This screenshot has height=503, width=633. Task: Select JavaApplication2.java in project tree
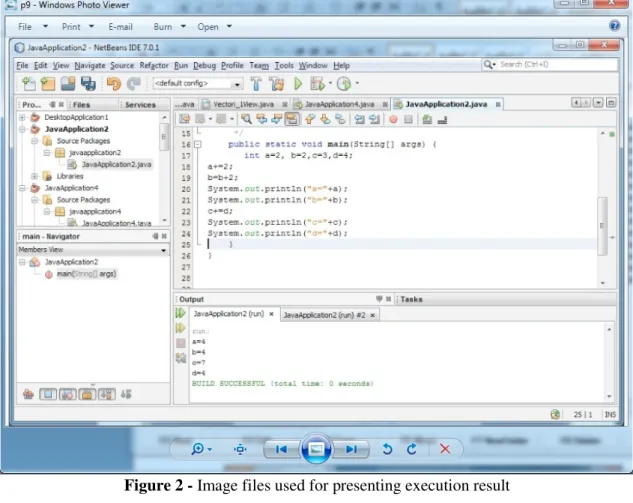click(x=116, y=164)
